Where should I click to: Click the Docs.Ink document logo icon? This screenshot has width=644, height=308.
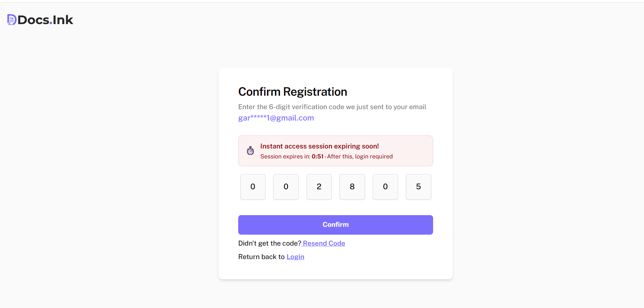12,20
